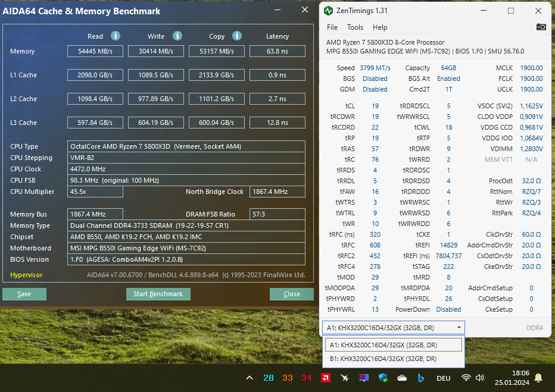Click the L2 Cache Write value 977.89 GB/s
The width and height of the screenshot is (555, 392).
(x=156, y=99)
